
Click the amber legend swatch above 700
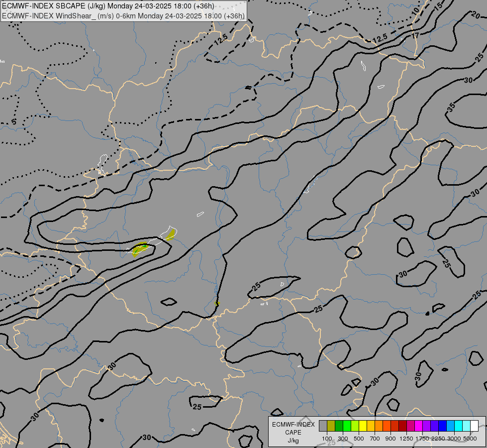point(371,426)
